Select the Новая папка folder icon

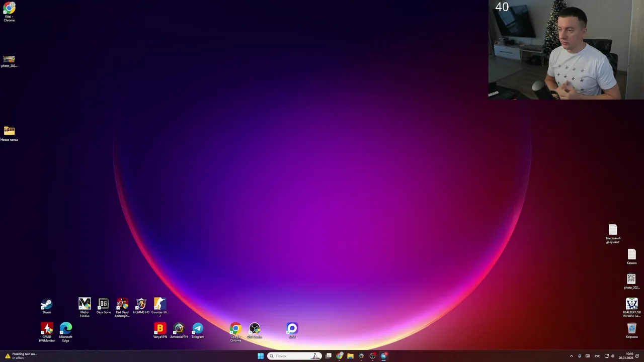click(9, 133)
